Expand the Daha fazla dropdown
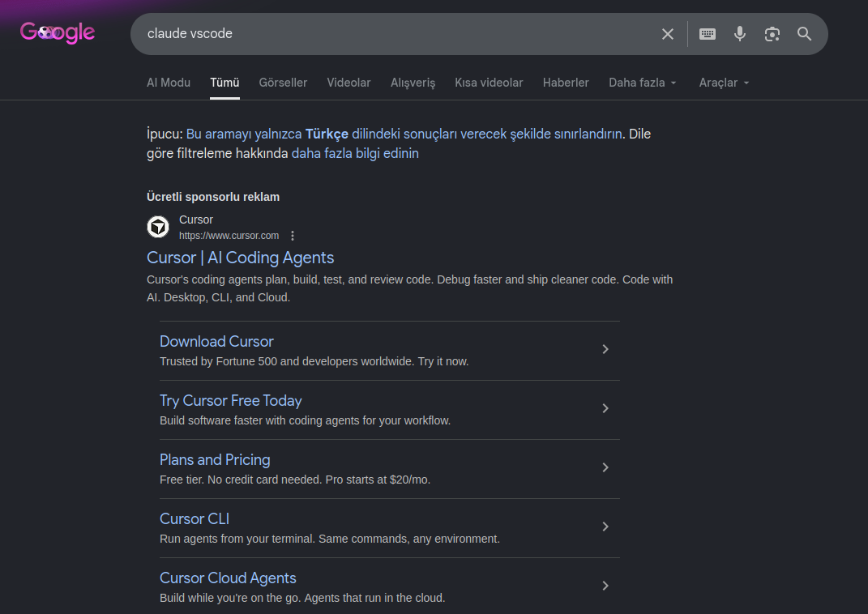The width and height of the screenshot is (868, 614). click(x=643, y=83)
